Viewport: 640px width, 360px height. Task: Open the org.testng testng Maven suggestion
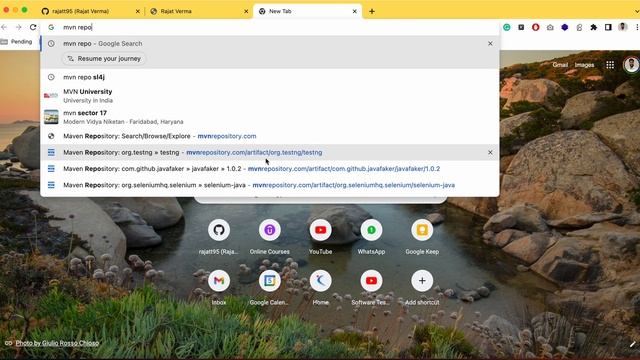coord(269,152)
